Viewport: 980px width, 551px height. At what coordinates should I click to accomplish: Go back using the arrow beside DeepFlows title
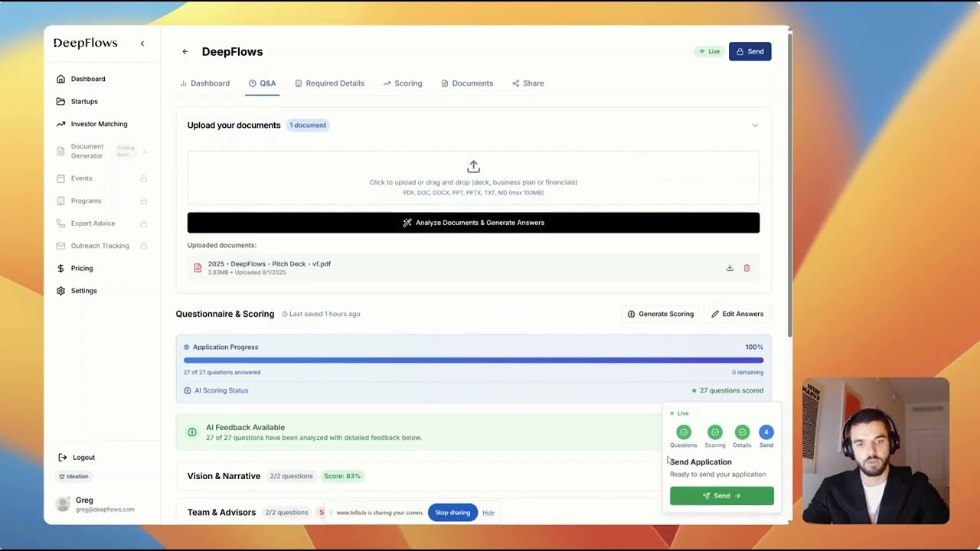tap(185, 52)
